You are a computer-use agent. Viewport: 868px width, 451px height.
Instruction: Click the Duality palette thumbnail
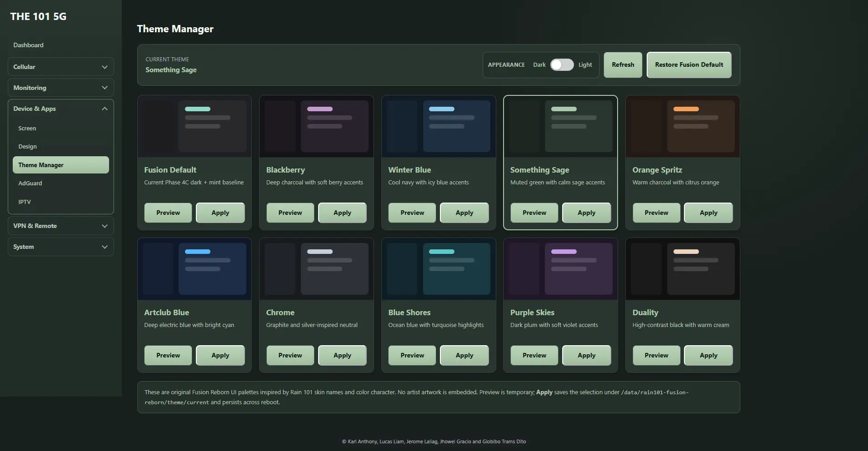click(683, 269)
